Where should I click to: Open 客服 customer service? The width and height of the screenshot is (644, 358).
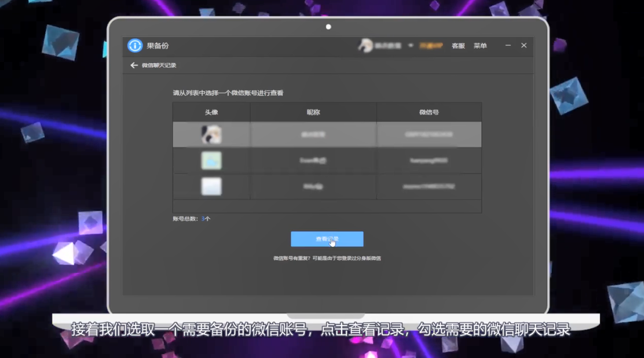tap(458, 46)
